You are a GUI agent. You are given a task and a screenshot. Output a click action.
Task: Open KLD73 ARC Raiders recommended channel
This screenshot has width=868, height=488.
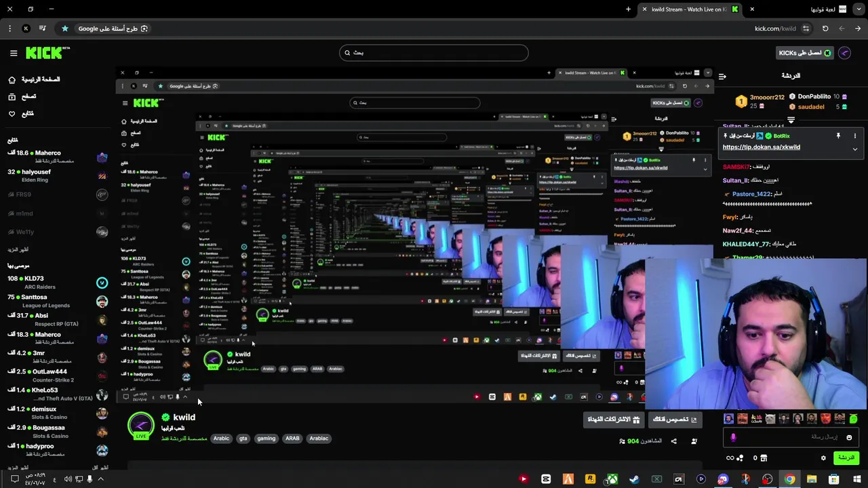tap(58, 283)
